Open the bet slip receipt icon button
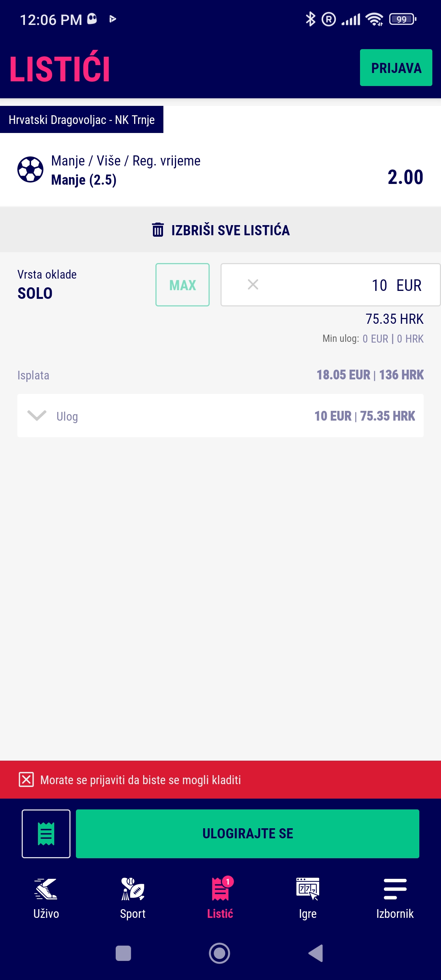The image size is (441, 980). click(x=46, y=834)
